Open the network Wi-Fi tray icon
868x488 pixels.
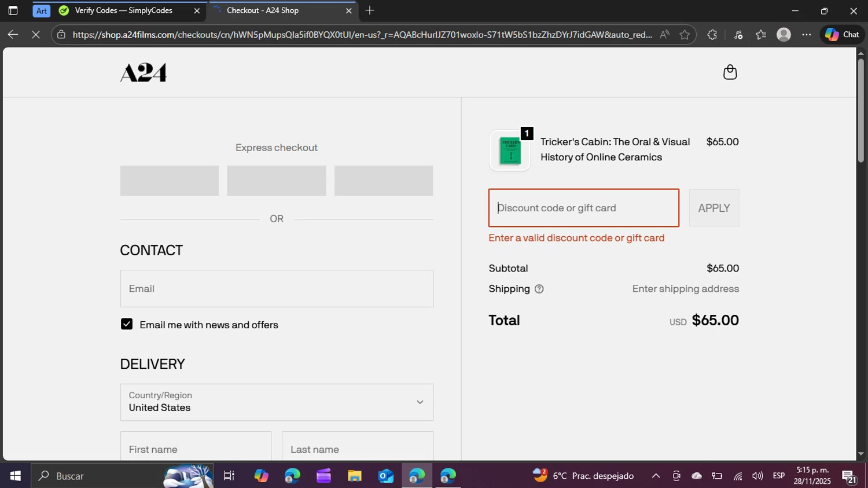pos(738,476)
